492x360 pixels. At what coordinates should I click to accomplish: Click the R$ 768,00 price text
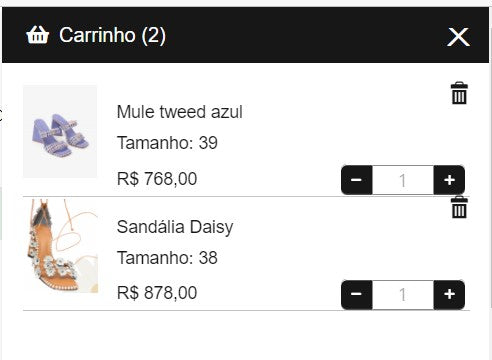(157, 178)
